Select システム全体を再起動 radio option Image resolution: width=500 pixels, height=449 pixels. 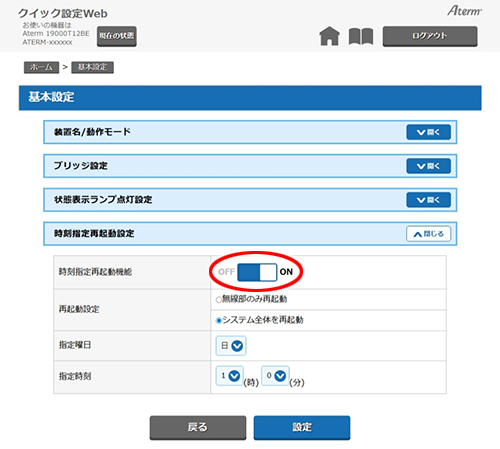219,321
